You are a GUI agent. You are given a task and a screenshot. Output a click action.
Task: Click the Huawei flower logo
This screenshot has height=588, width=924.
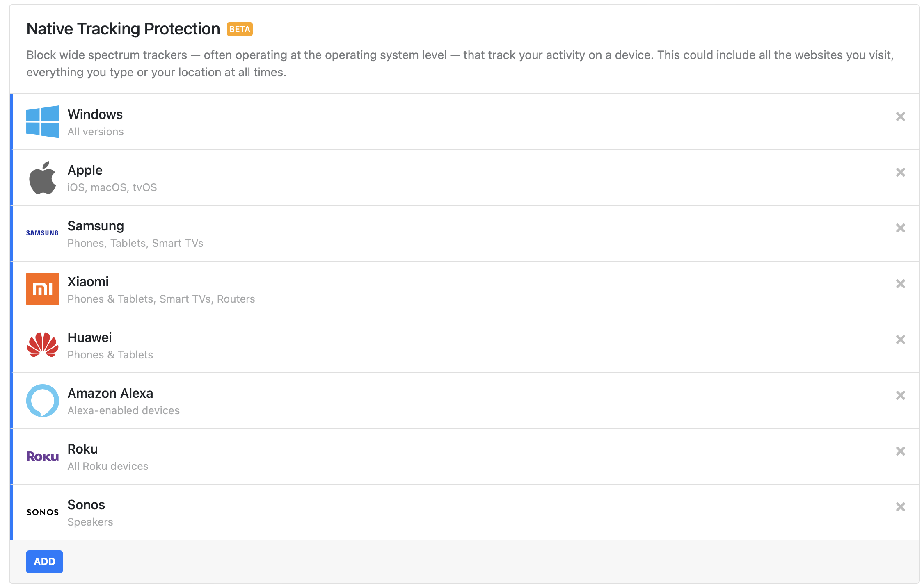[x=42, y=344]
